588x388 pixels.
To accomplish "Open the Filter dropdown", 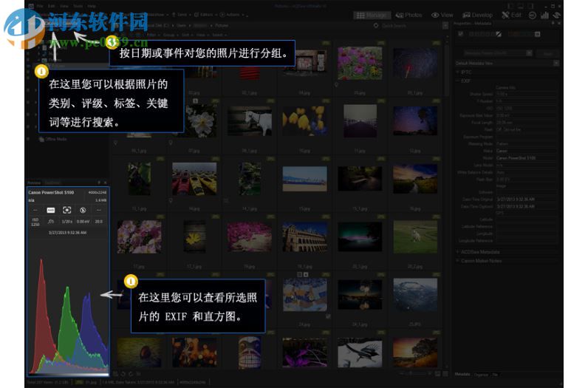I will click(152, 35).
